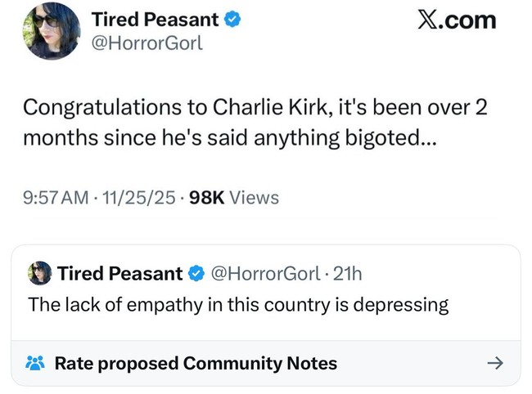This screenshot has height=394, width=532.
Task: Open the 98K Views count
Action: point(233,197)
